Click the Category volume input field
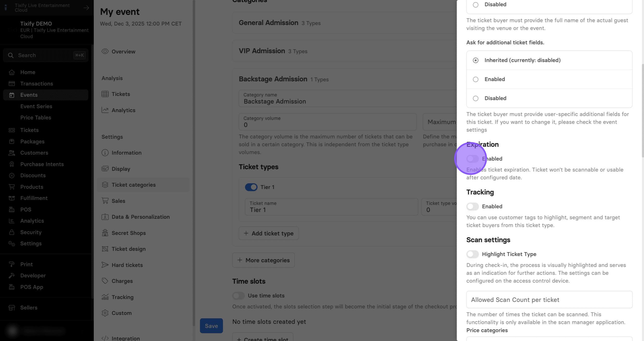Viewport: 644px width, 341px height. tap(328, 122)
